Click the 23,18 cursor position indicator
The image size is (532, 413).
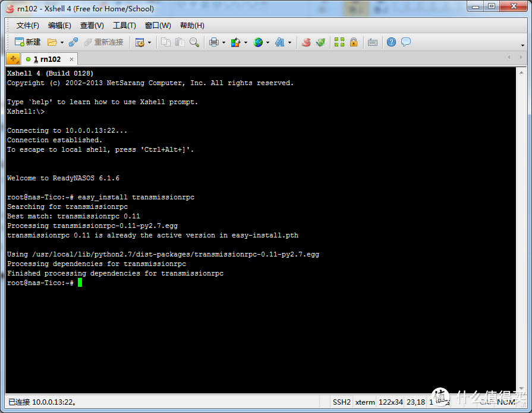coord(415,402)
